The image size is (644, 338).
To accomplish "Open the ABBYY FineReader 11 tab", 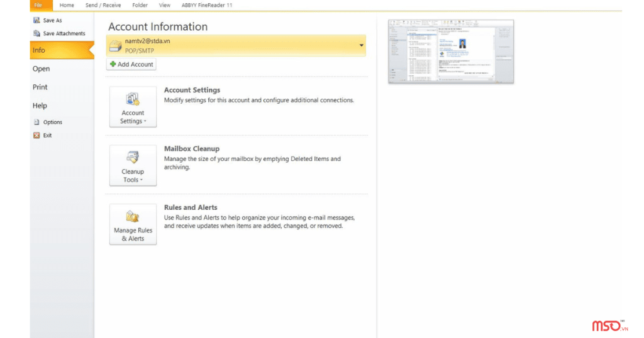I will click(x=206, y=5).
